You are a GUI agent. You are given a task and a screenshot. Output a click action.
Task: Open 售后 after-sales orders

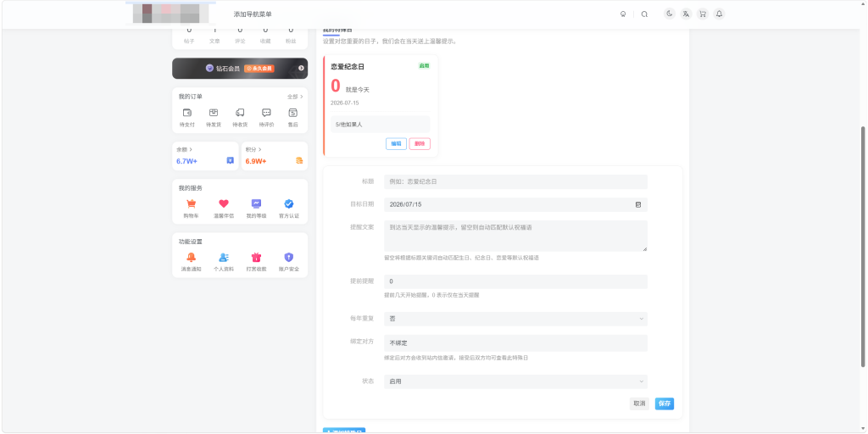pyautogui.click(x=292, y=118)
